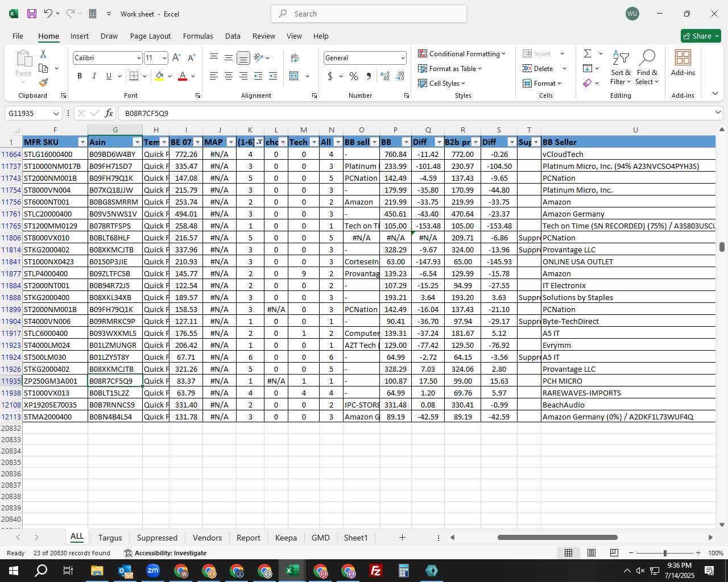Open Zoom app from the taskbar
Viewport: 728px width, 582px height.
point(152,571)
